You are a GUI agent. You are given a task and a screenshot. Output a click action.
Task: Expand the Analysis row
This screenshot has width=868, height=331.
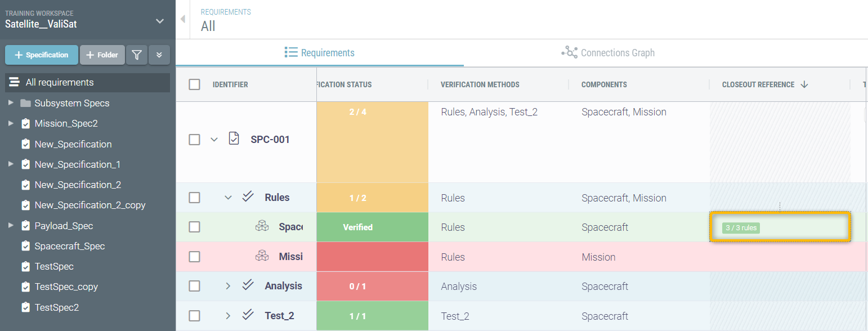point(228,286)
